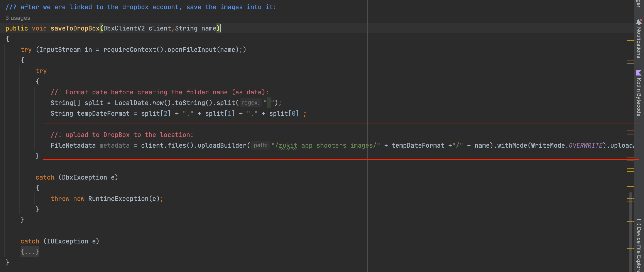This screenshot has height=272, width=644.
Task: Click the 'path:' parameter hint
Action: 260,145
